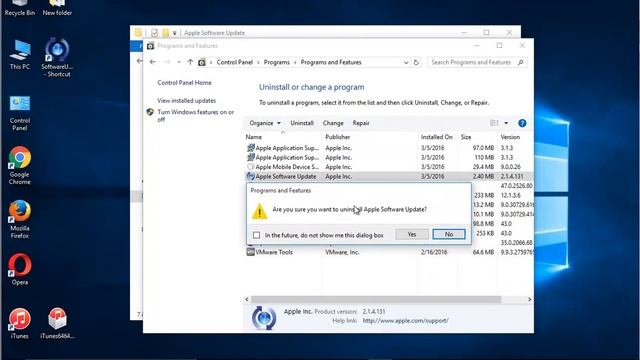Sort by the Size column header
Viewport: 640px width, 360px height.
[x=466, y=137]
